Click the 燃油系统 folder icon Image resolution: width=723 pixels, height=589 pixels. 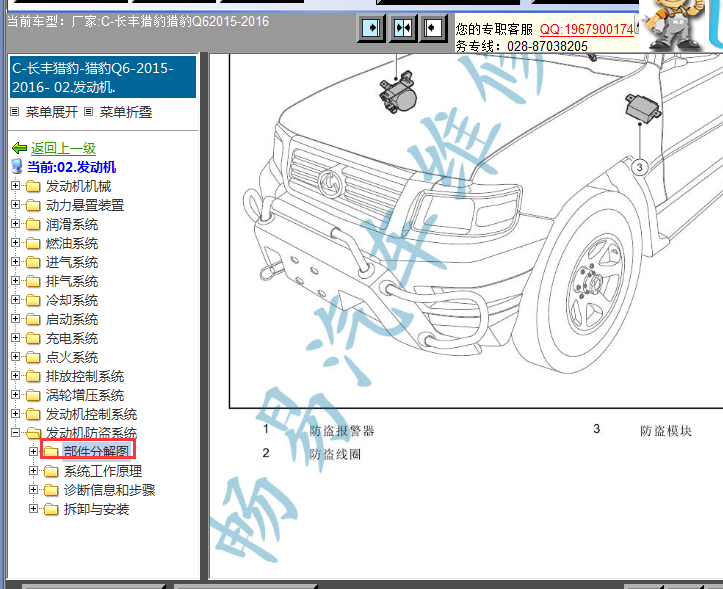coord(33,244)
